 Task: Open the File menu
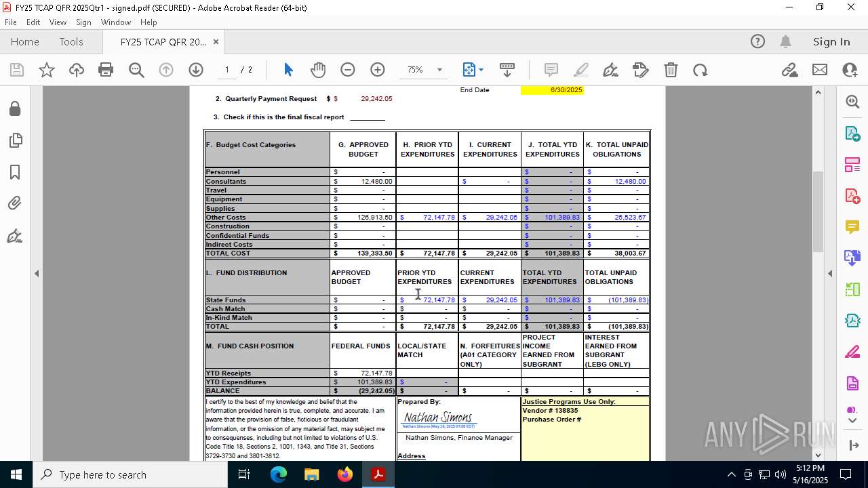coord(11,22)
